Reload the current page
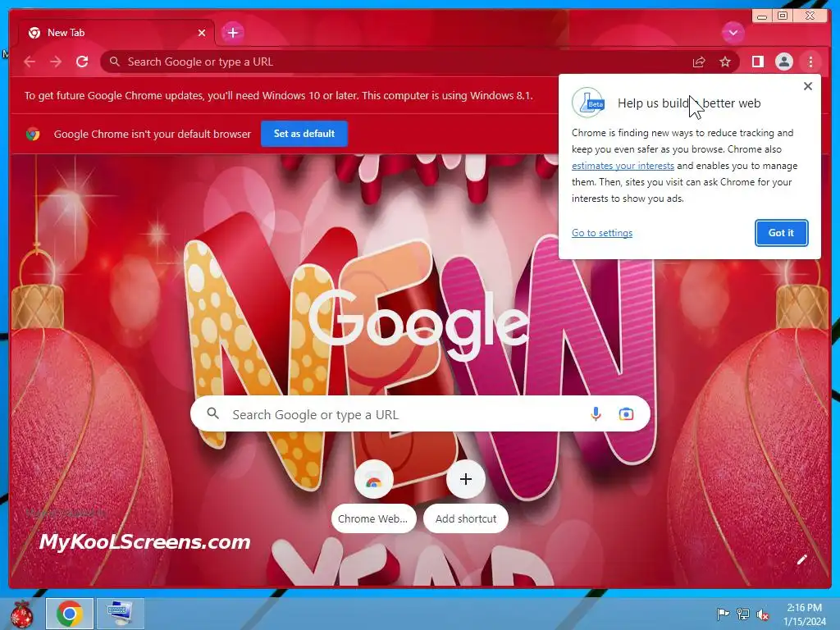 click(x=82, y=62)
